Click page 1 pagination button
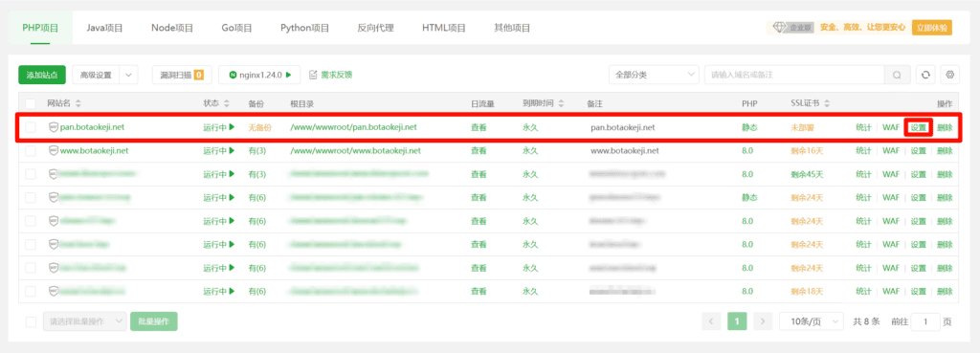Viewport: 980px width, 353px height. 737,321
